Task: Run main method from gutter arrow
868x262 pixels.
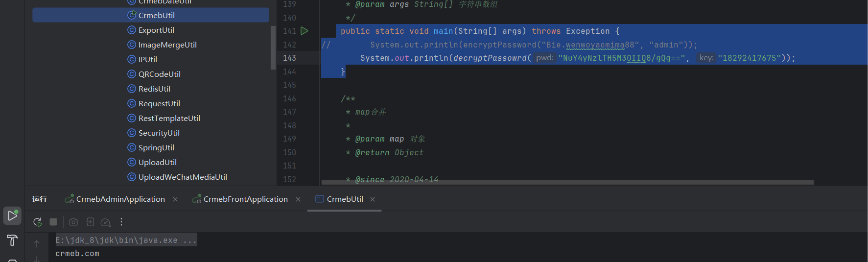Action: 304,31
